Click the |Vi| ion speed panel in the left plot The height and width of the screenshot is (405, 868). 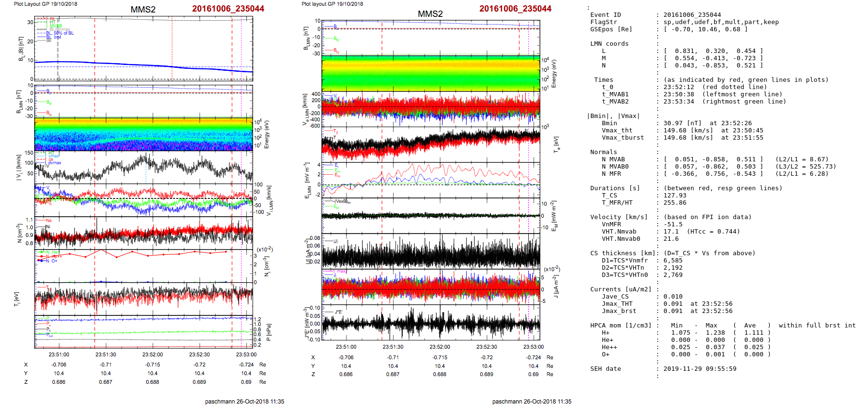tap(143, 167)
